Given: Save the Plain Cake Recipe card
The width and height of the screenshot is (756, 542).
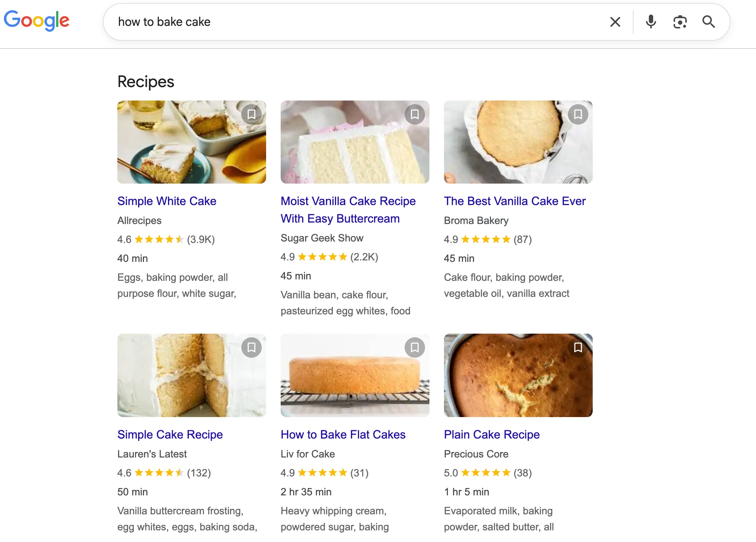Looking at the screenshot, I should coord(578,347).
